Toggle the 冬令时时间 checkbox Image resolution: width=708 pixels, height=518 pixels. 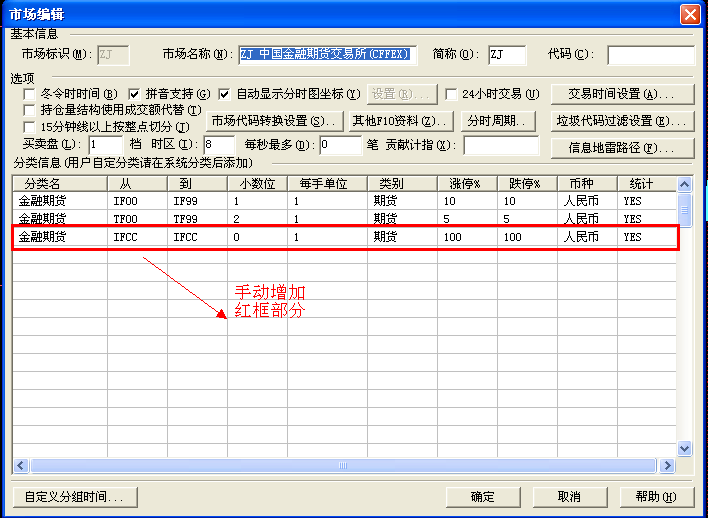30,94
